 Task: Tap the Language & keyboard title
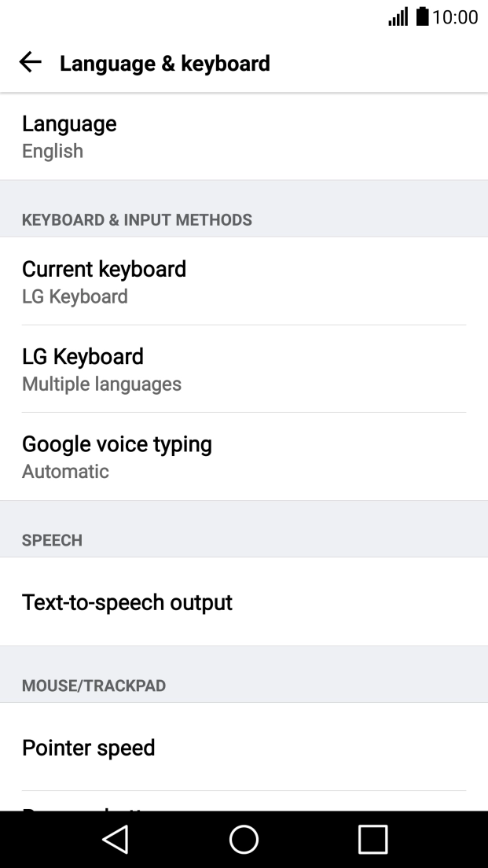(166, 63)
